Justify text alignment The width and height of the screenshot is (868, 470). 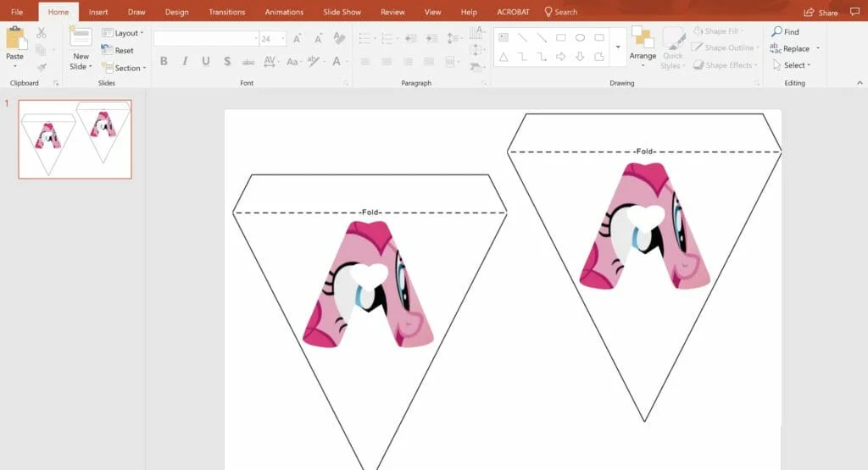pos(429,62)
